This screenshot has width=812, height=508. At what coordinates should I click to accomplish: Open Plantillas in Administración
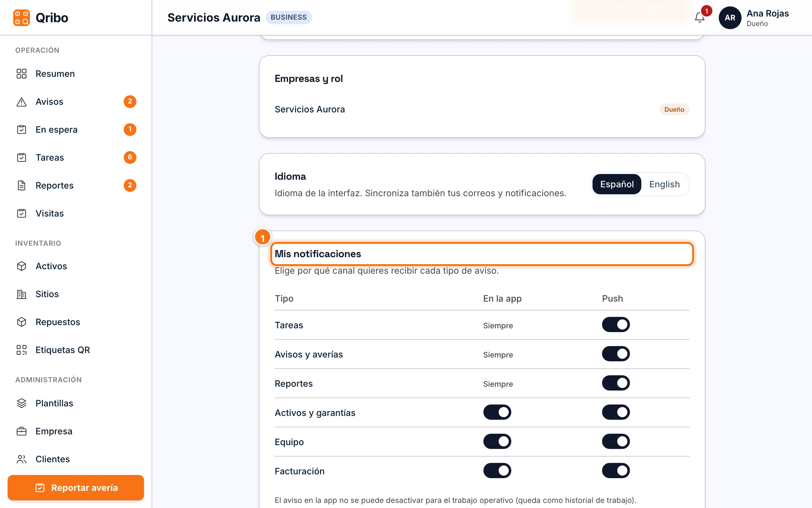click(76, 403)
